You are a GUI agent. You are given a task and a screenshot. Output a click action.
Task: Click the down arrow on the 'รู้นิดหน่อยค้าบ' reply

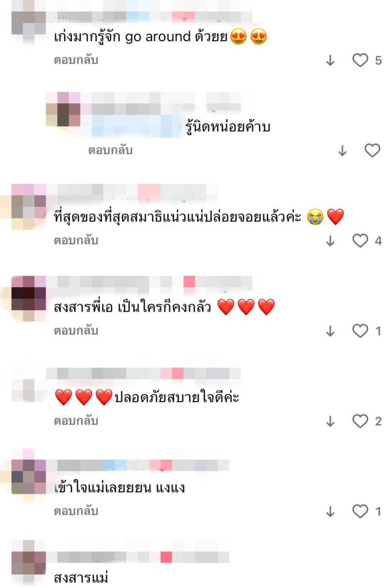click(x=342, y=151)
